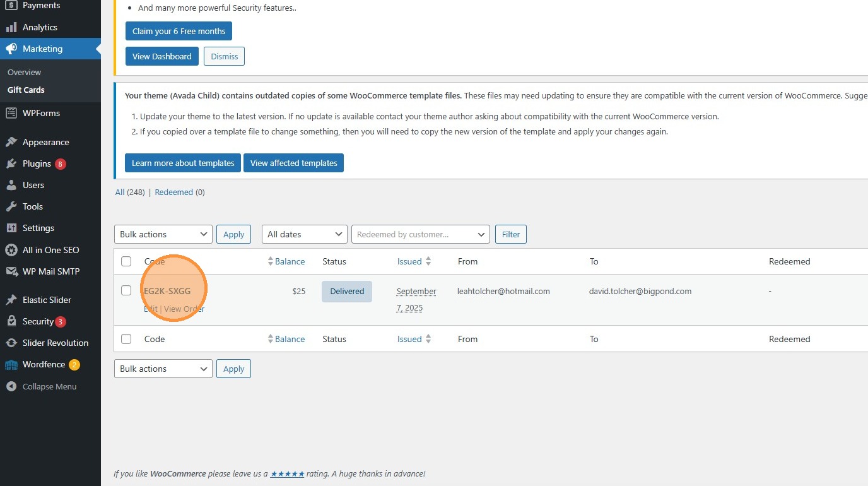Open the top Bulk actions dropdown
This screenshot has height=486, width=868.
pyautogui.click(x=163, y=234)
